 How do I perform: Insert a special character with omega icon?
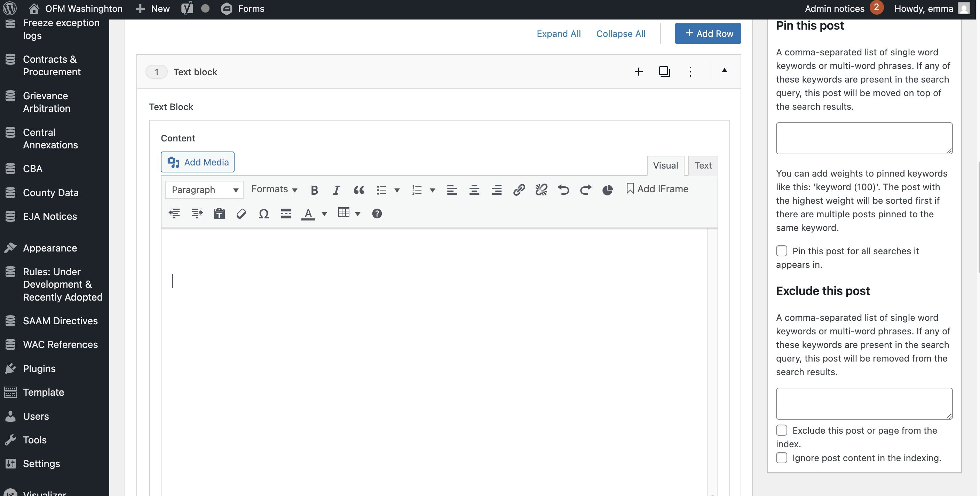click(263, 214)
